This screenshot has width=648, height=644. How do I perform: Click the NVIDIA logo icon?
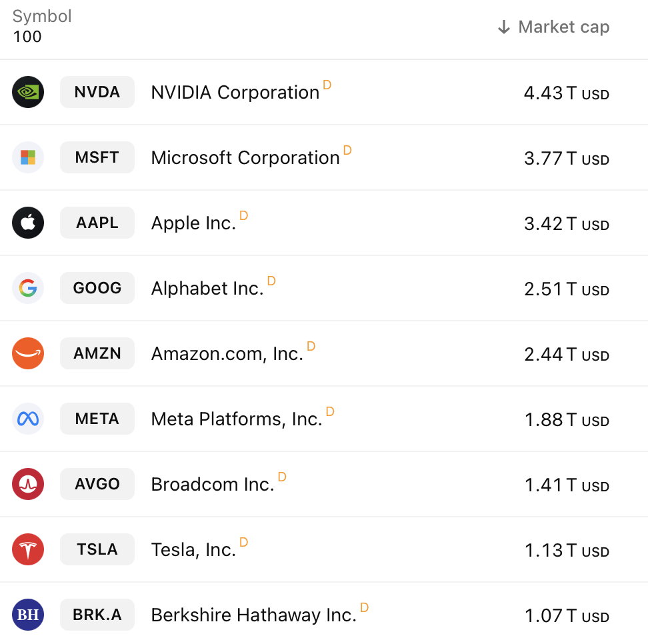point(28,92)
